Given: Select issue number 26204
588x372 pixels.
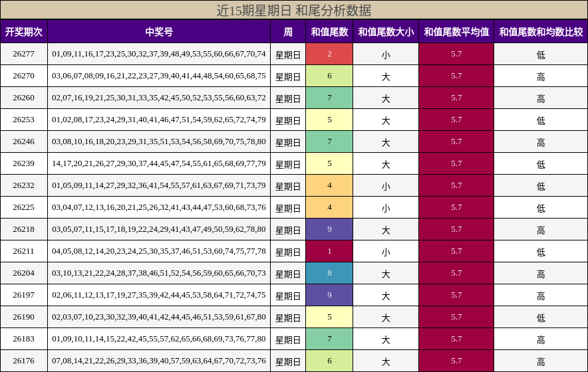Looking at the screenshot, I should pyautogui.click(x=24, y=273).
